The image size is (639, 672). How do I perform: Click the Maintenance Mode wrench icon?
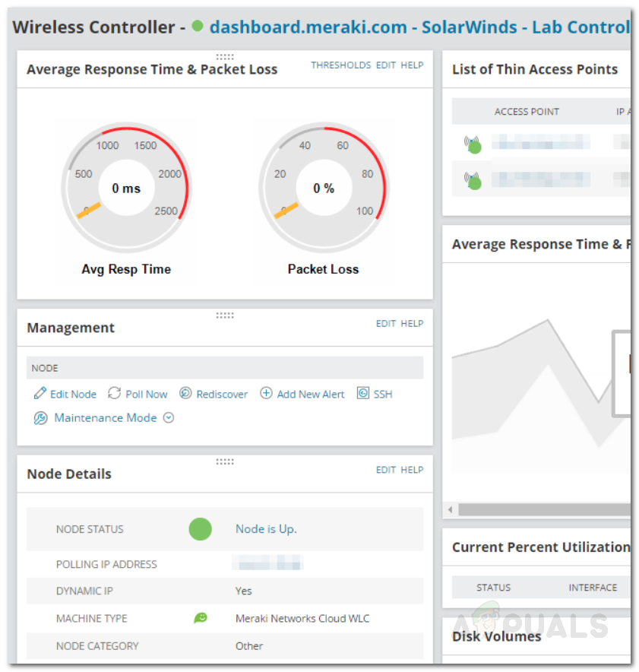40,418
